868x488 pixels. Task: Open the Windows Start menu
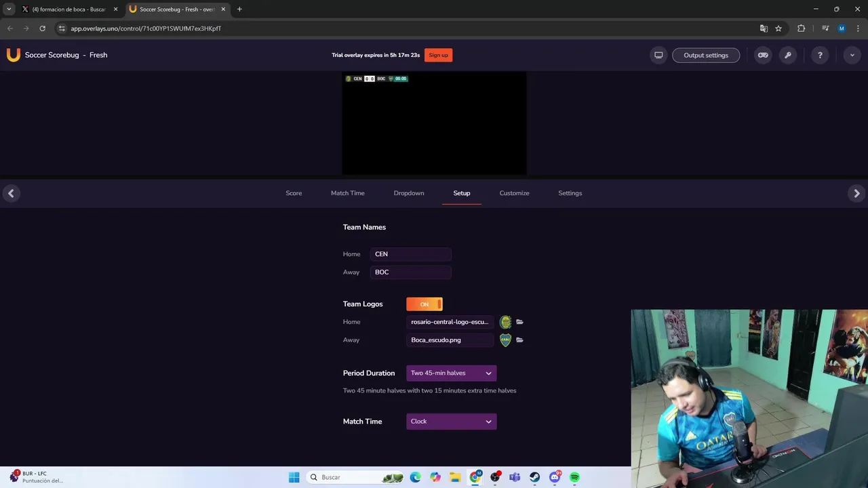294,477
